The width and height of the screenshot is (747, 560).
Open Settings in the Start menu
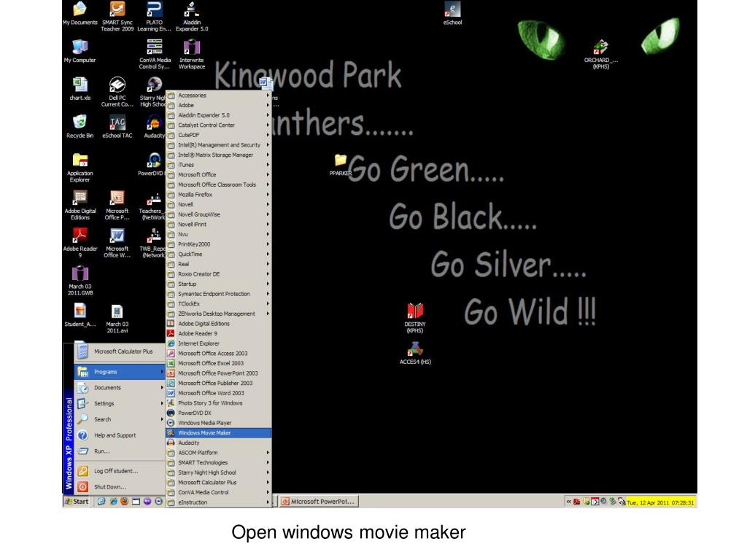pos(120,403)
